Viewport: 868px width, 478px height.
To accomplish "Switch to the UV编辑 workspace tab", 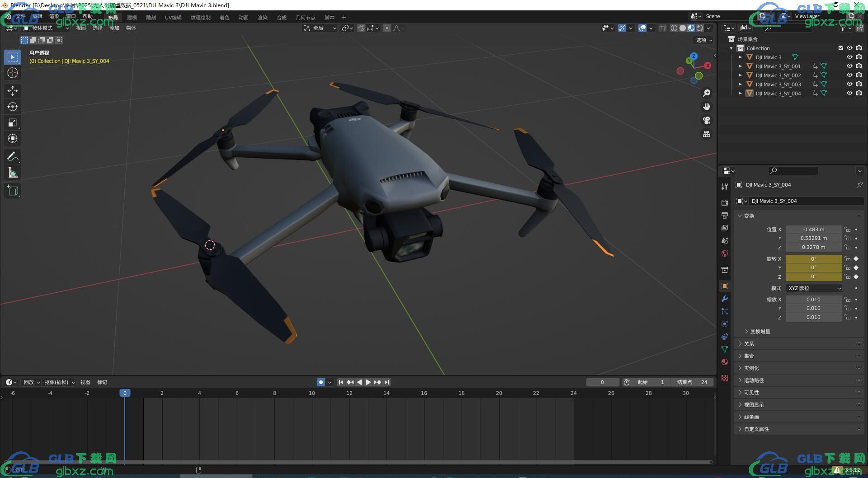I will 173,18.
